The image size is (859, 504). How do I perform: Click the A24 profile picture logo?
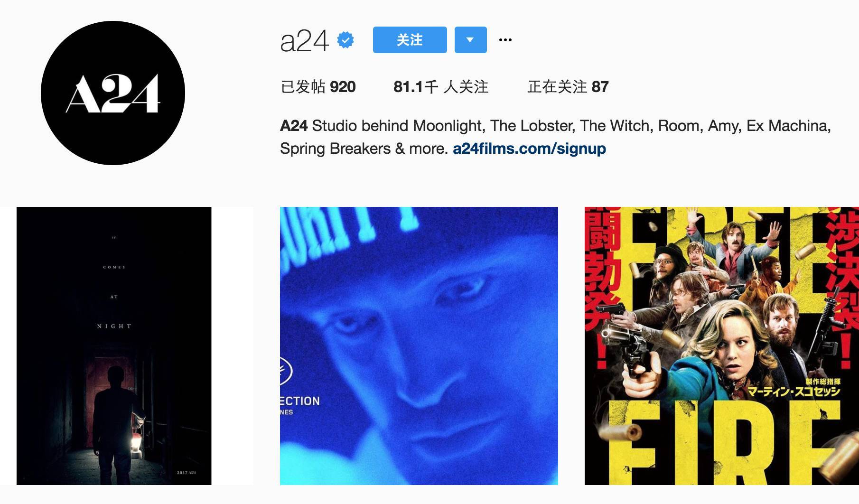[113, 93]
